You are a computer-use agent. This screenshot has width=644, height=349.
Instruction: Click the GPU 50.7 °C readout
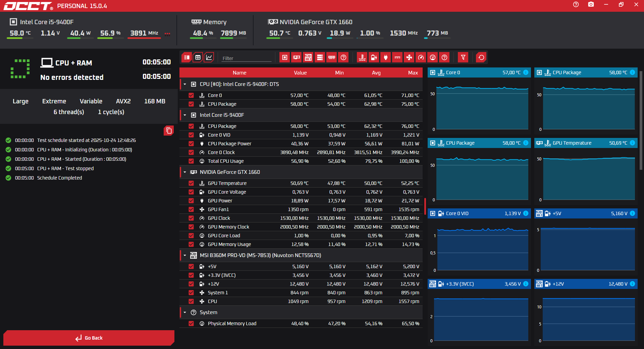tap(280, 33)
